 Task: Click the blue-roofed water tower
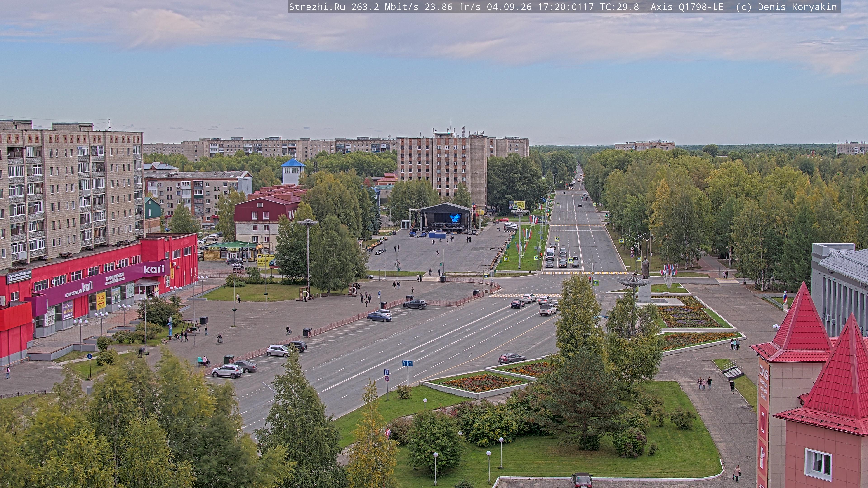[293, 171]
